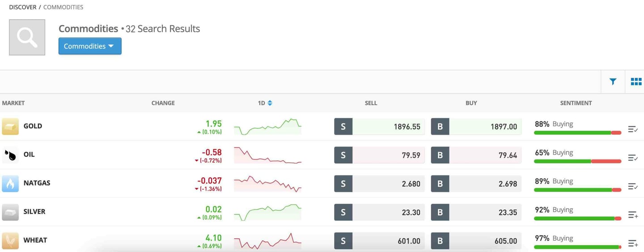Add SILVER to watchlist
Image resolution: width=644 pixels, height=252 pixels.
click(633, 215)
